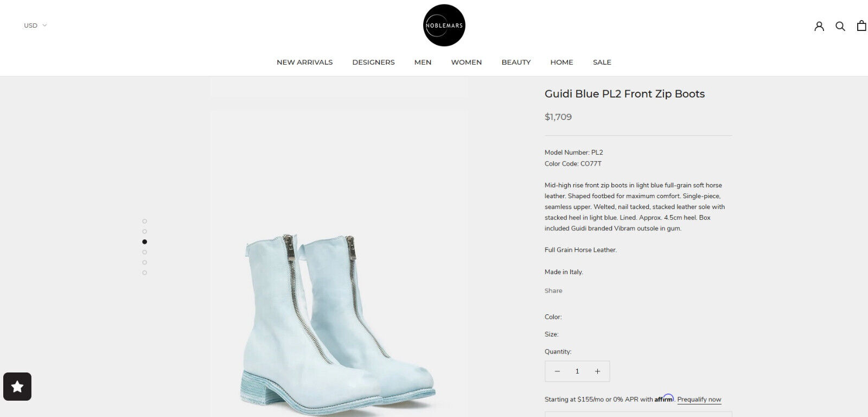The width and height of the screenshot is (868, 417).
Task: Open the New Arrivals menu
Action: pyautogui.click(x=304, y=62)
